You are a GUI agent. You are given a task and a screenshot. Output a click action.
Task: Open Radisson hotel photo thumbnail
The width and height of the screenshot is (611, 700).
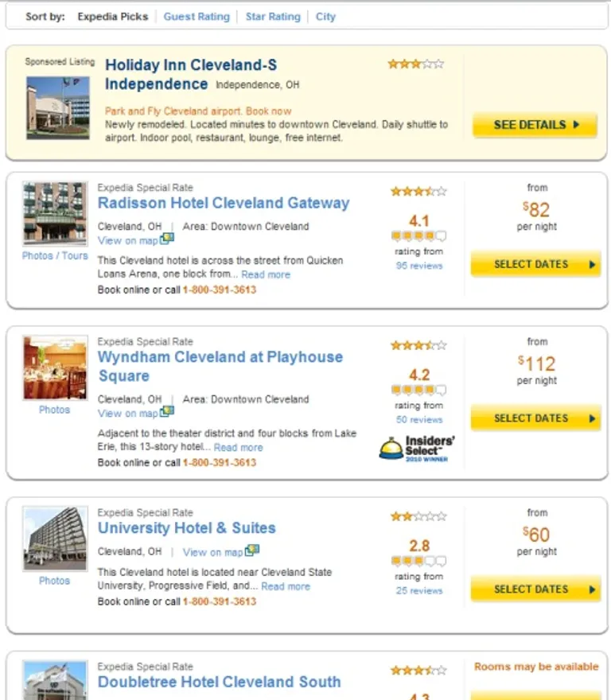tap(55, 213)
